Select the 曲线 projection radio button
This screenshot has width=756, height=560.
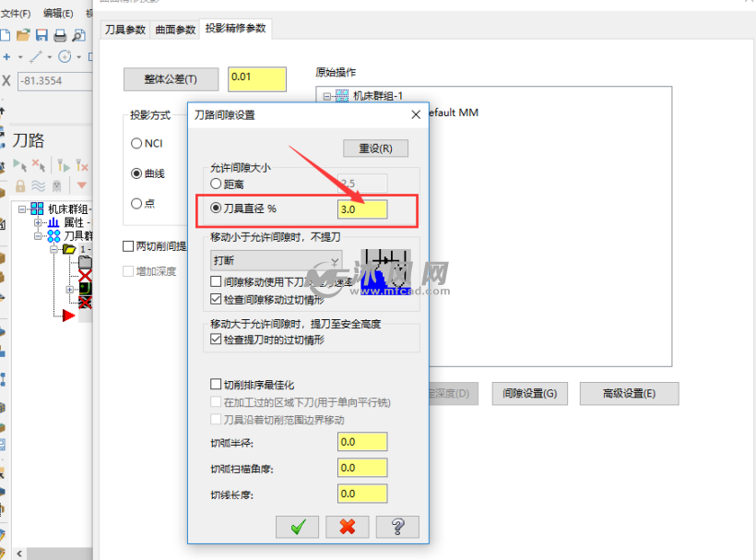tap(136, 173)
